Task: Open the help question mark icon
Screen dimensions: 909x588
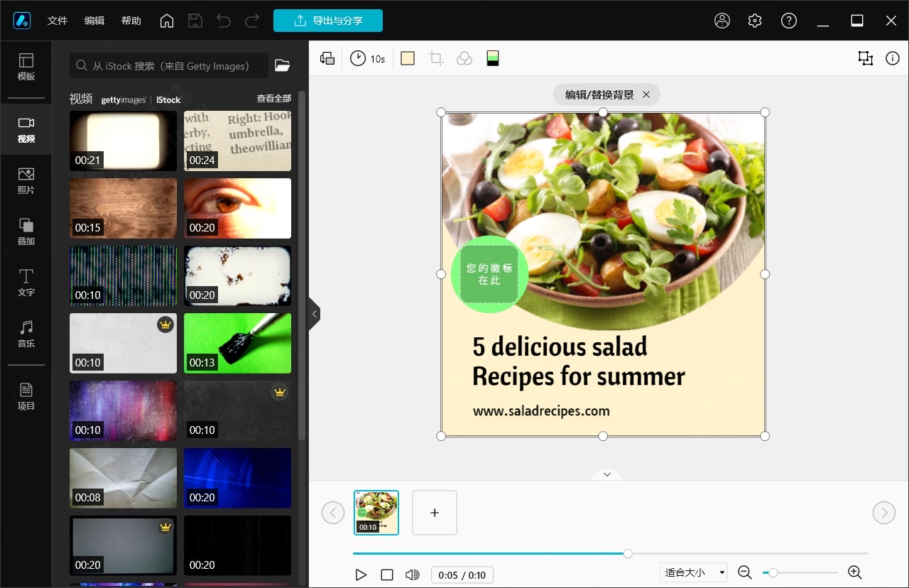Action: coord(789,21)
